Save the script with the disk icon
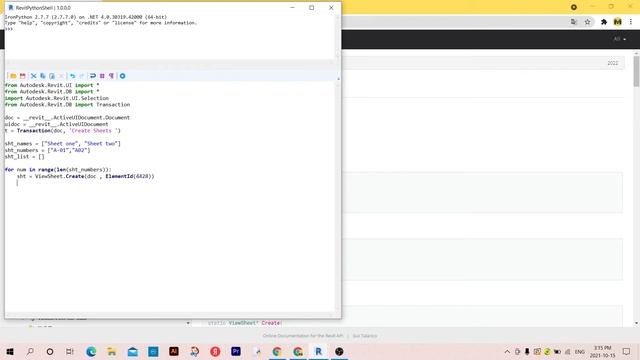The height and width of the screenshot is (360, 640). (x=22, y=76)
